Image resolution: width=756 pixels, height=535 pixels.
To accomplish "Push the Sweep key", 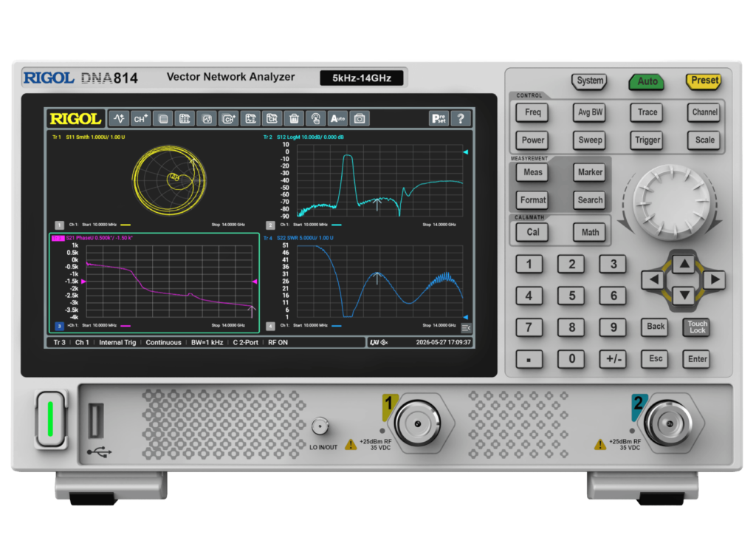I will click(590, 140).
